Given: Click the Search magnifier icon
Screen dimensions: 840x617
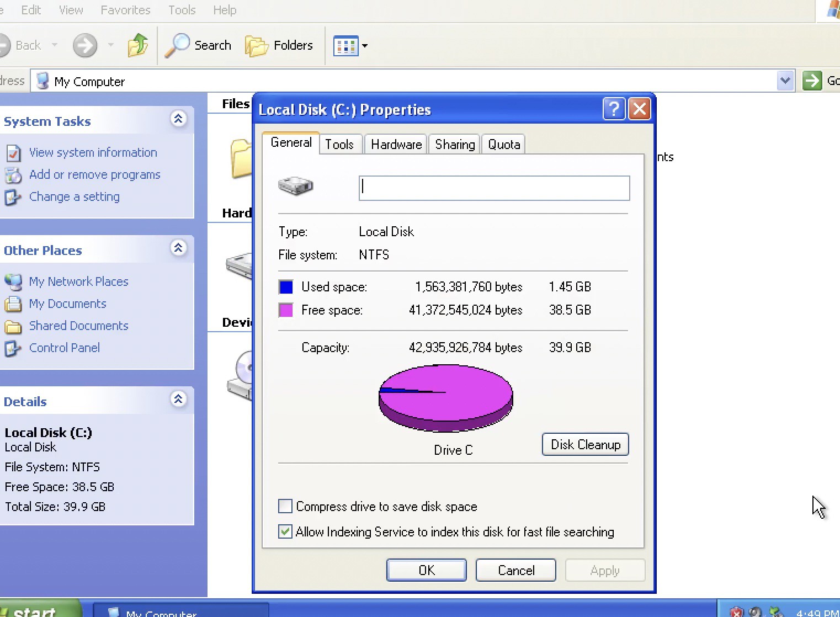Looking at the screenshot, I should [177, 45].
